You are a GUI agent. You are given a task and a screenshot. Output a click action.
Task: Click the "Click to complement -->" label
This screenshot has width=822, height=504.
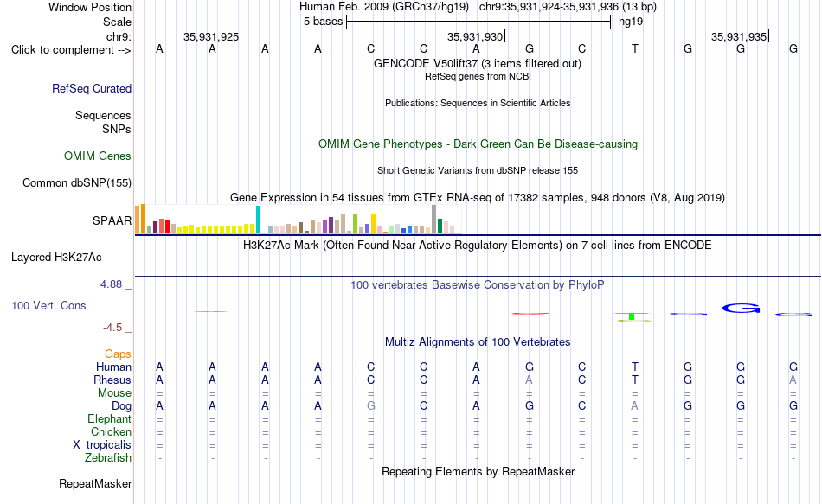(x=71, y=50)
